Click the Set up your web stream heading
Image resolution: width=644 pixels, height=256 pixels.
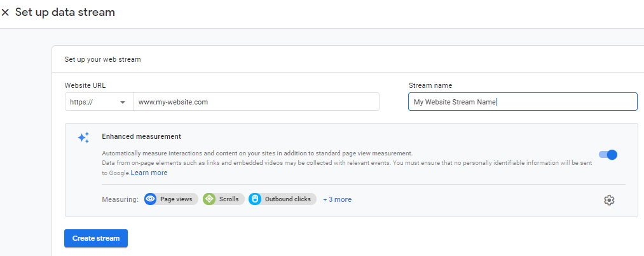[103, 59]
